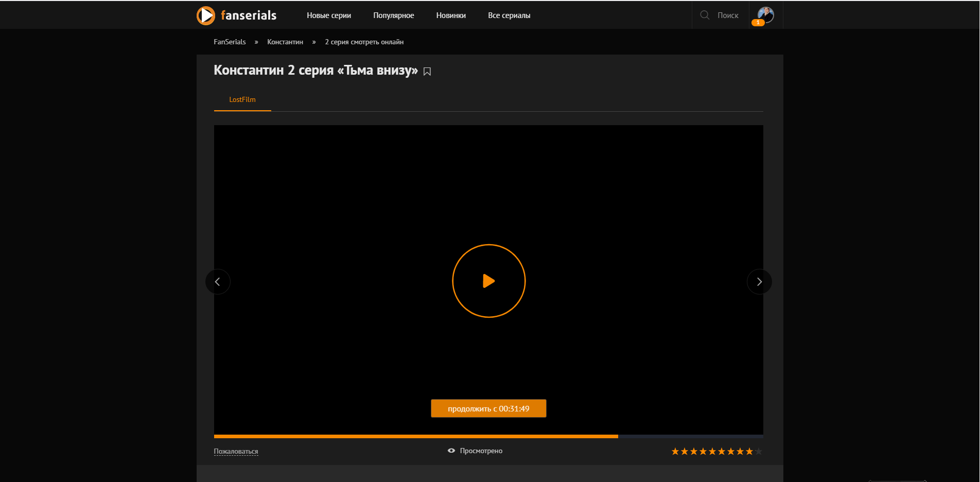Viewport: 980px width, 482px height.
Task: Go to previous episode with left arrow
Action: coord(218,282)
